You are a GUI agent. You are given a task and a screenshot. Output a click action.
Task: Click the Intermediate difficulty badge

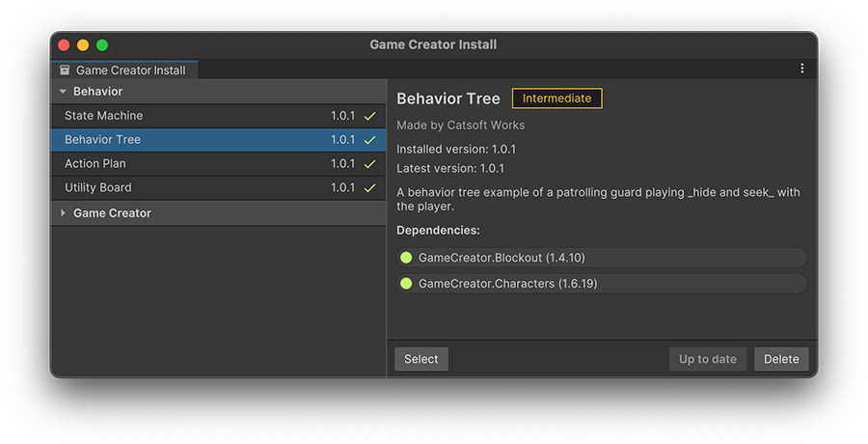pos(556,98)
